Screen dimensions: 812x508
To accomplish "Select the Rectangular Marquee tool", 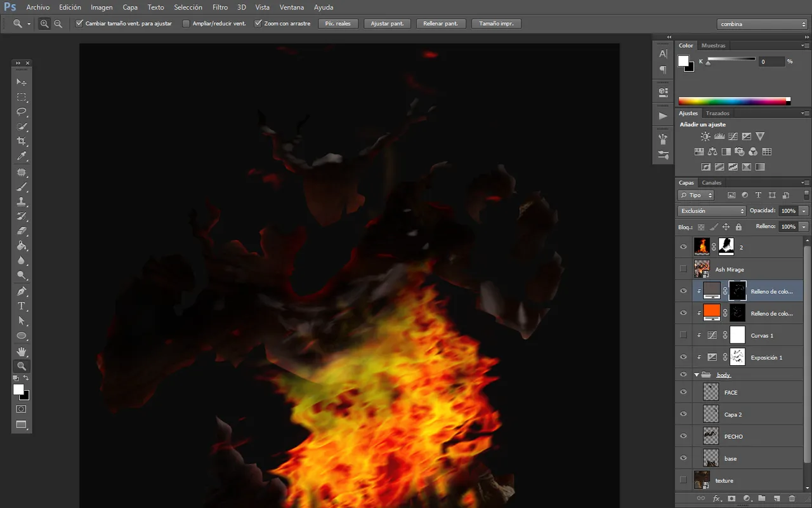I will point(22,97).
